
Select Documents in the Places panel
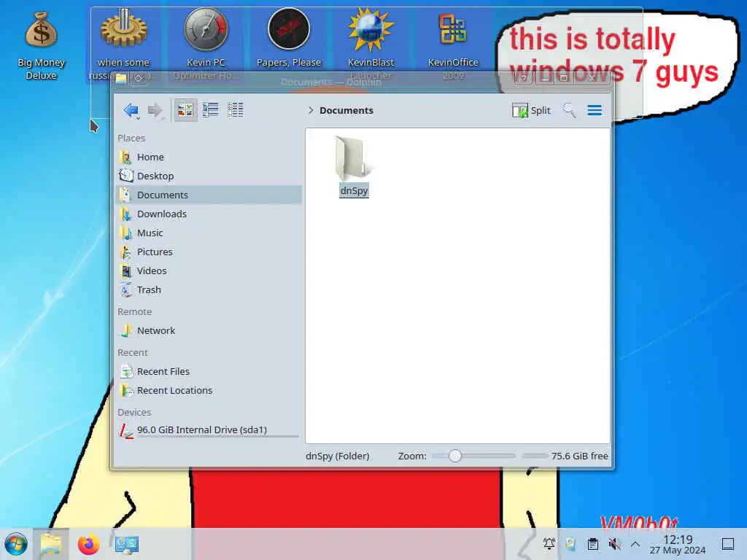click(209, 195)
